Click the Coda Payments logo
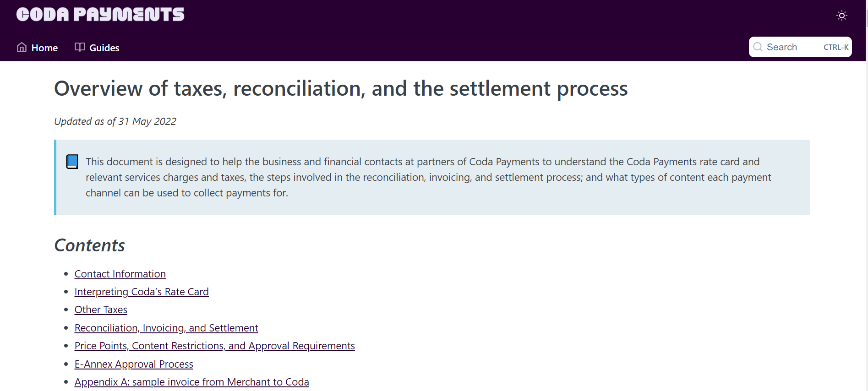Image resolution: width=868 pixels, height=391 pixels. 100,14
